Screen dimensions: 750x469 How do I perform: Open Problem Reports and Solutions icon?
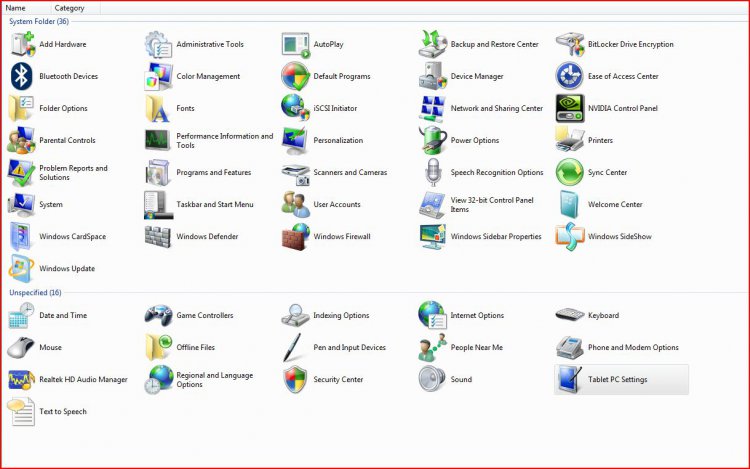pyautogui.click(x=22, y=172)
